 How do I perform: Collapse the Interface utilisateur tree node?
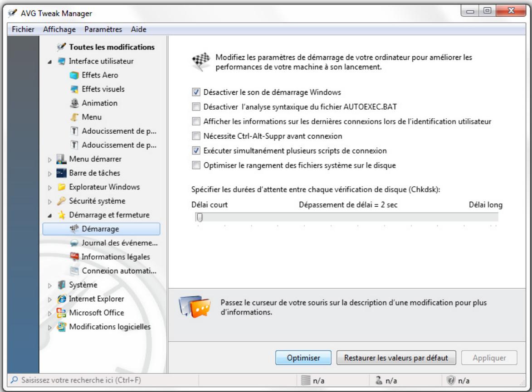point(50,62)
